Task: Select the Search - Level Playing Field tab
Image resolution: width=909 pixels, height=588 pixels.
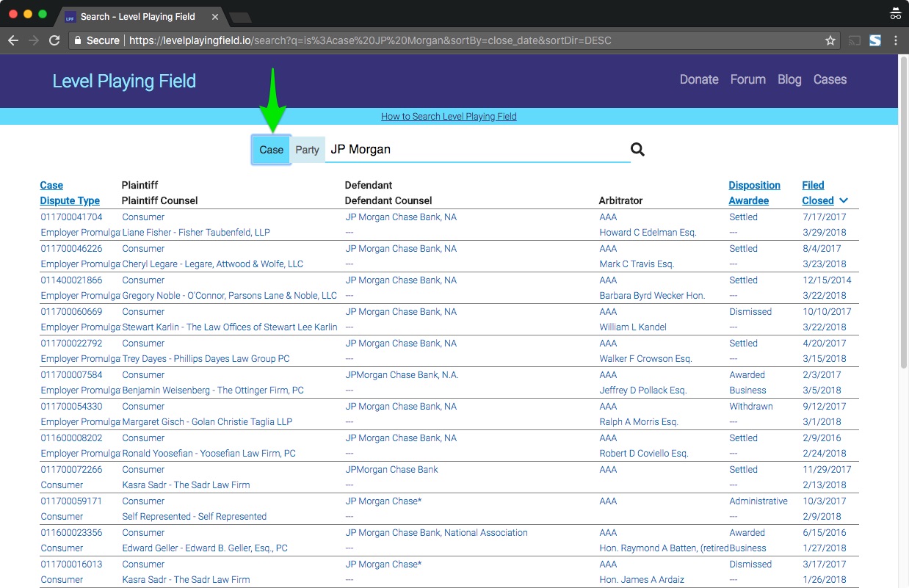Action: (x=137, y=16)
